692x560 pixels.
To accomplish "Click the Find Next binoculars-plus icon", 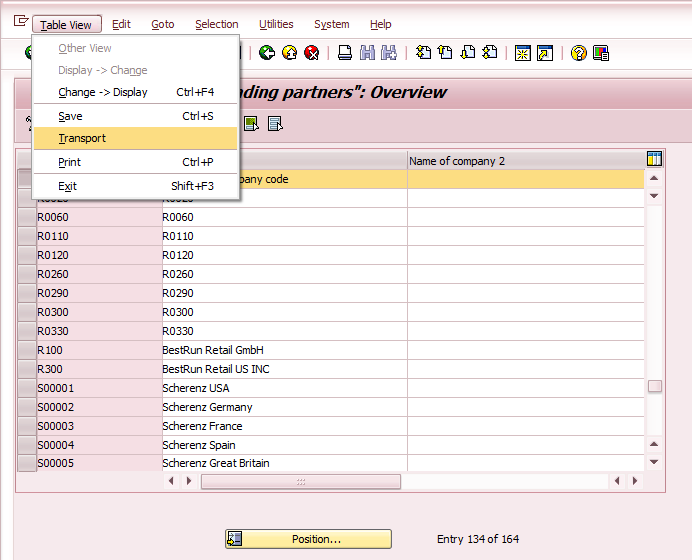I will (x=389, y=53).
